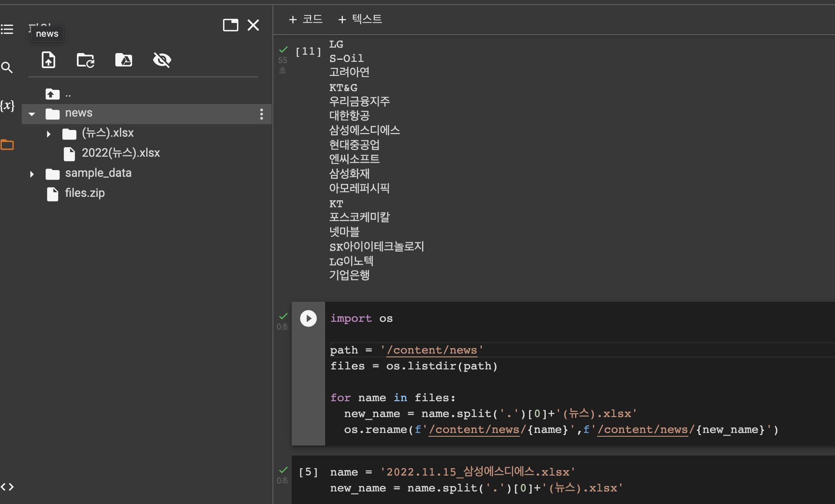Viewport: 835px width, 504px height.
Task: Click output text KT&G
Action: 343,88
